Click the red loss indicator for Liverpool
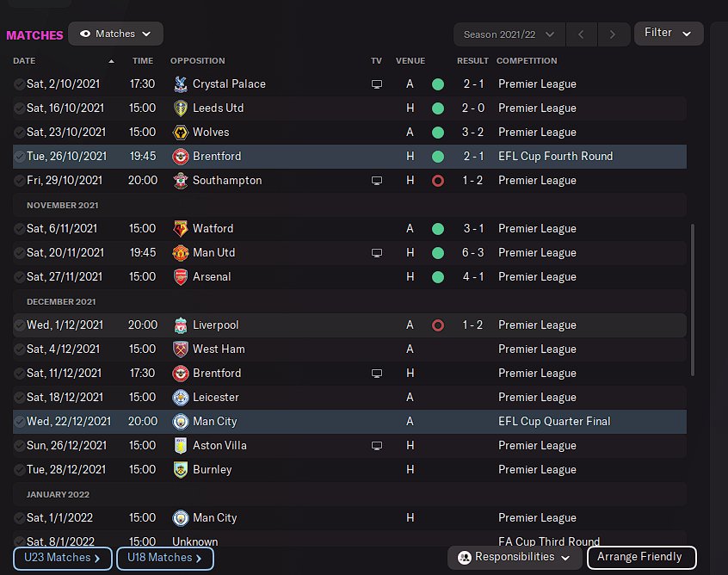 (438, 325)
